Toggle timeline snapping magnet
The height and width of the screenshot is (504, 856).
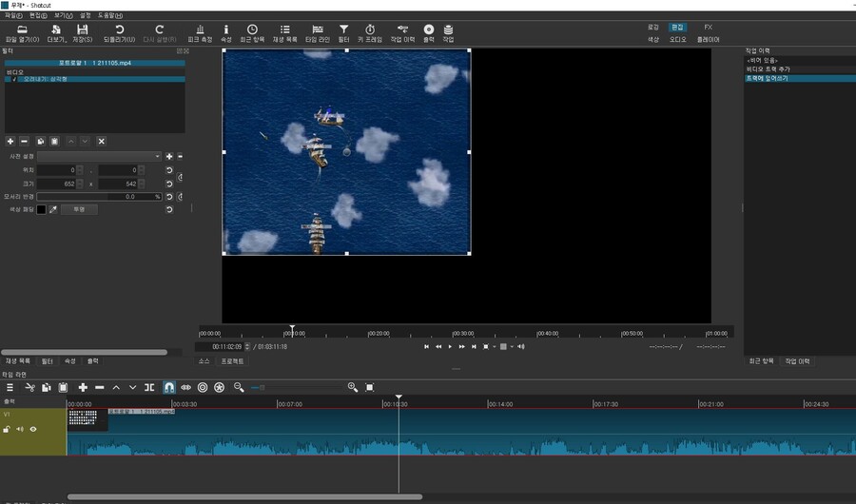[x=169, y=387]
